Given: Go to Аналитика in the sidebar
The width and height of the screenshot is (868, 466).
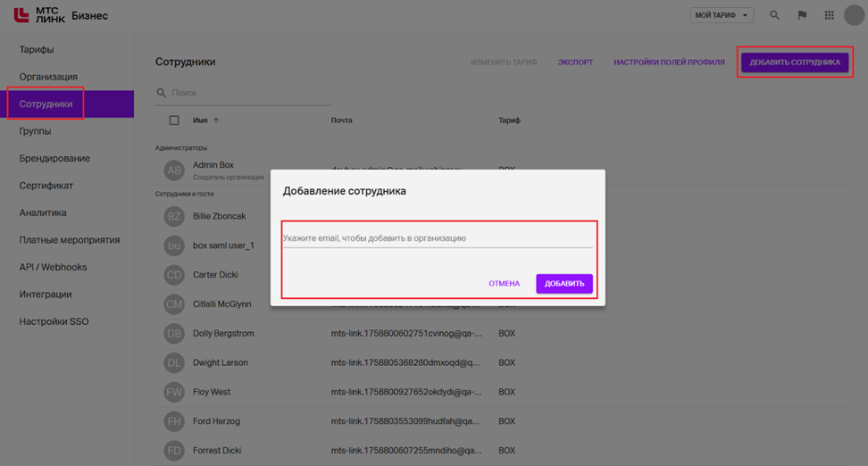Looking at the screenshot, I should pos(43,212).
